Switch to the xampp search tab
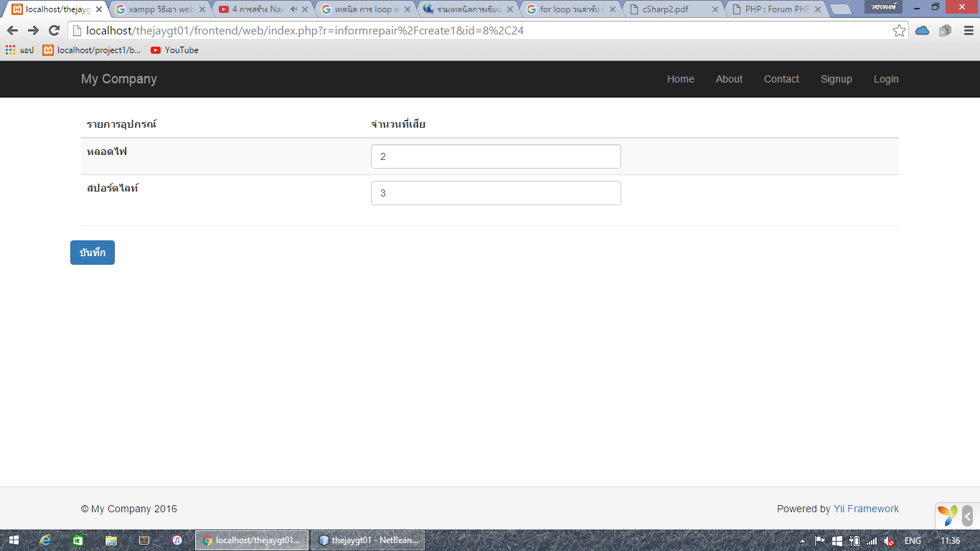The width and height of the screenshot is (980, 551). [161, 9]
